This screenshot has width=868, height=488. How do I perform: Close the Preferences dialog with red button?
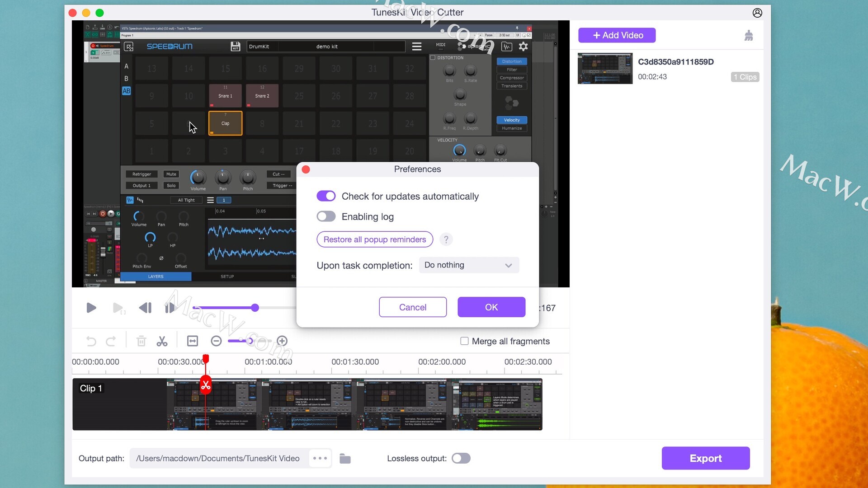point(306,169)
